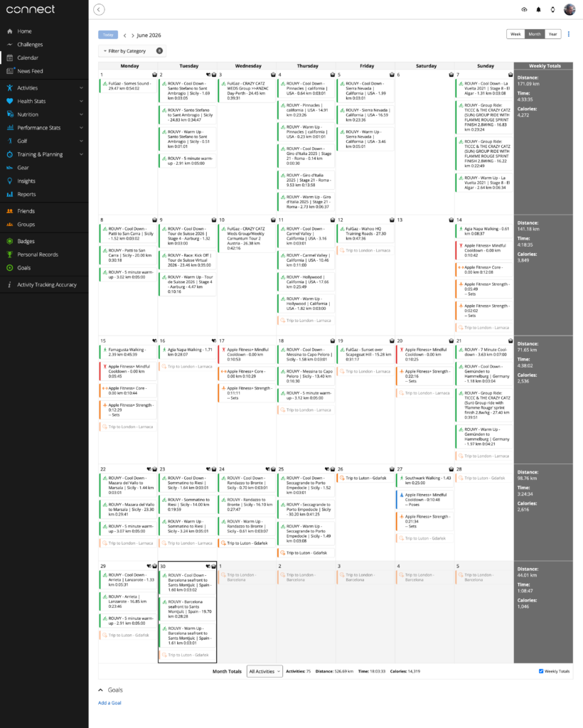Click the weight icon on June 1
Viewport: 583px width, 728px height.
[154, 75]
